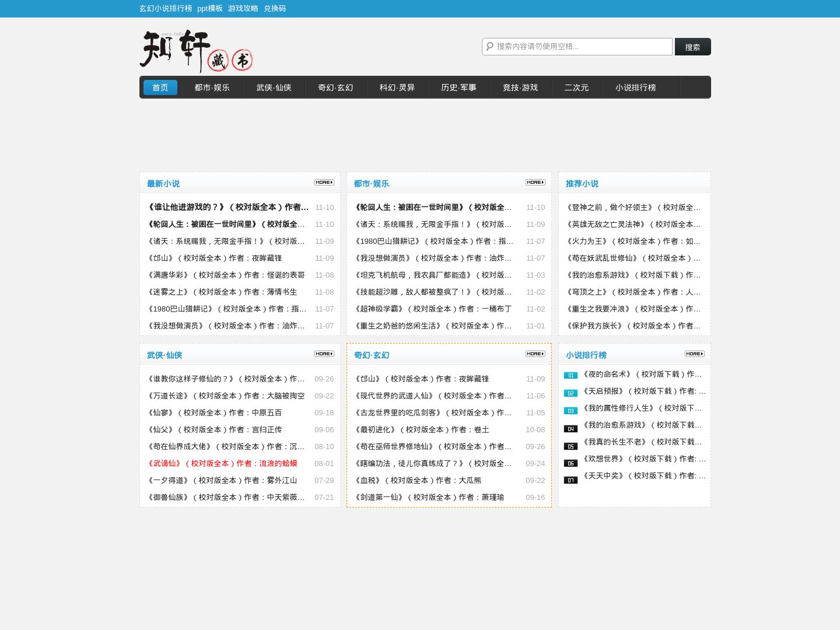Image resolution: width=840 pixels, height=630 pixels.
Task: Open 《血税》 novel link
Action: (418, 480)
